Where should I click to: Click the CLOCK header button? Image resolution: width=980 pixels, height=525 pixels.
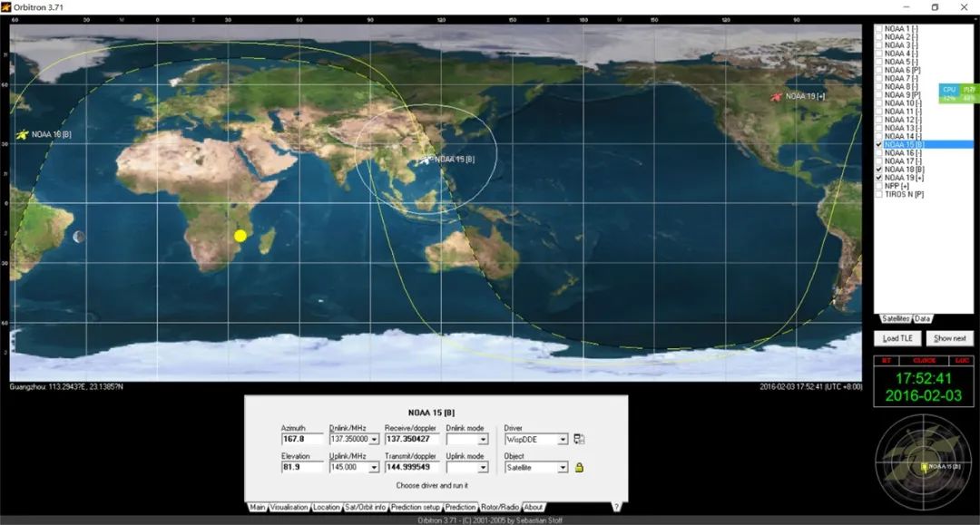pos(925,361)
